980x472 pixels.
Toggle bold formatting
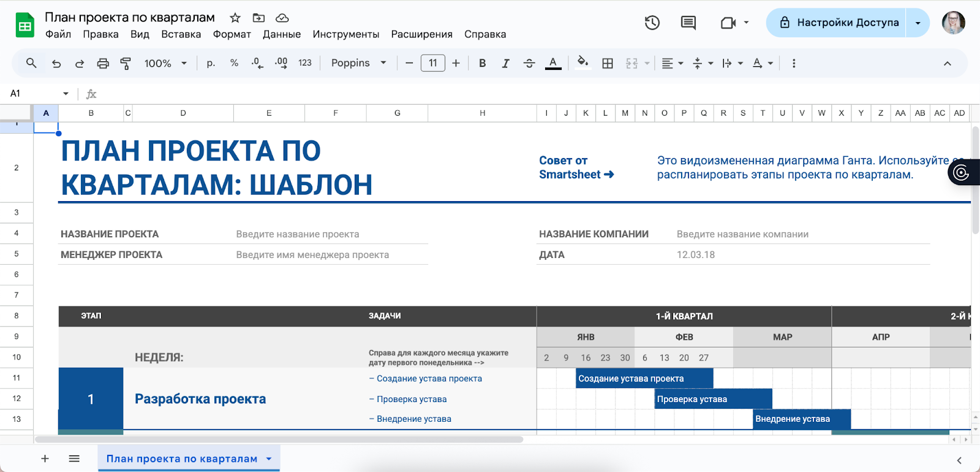click(x=483, y=63)
